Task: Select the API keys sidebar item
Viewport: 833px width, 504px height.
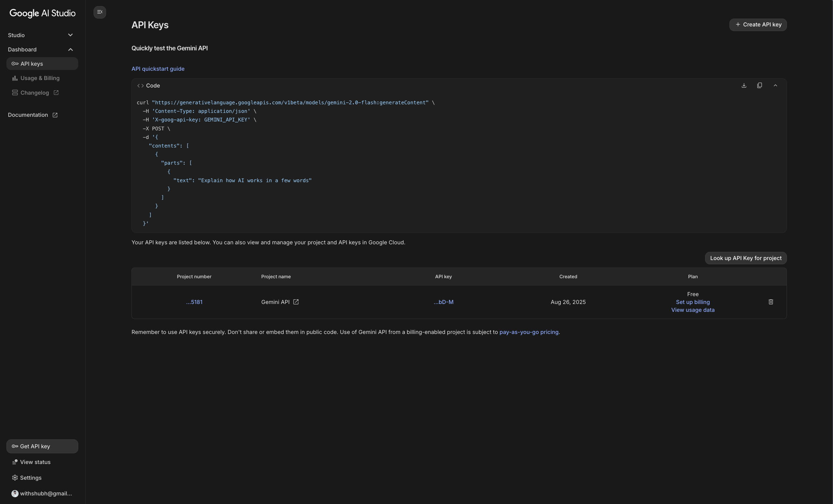Action: 32,64
